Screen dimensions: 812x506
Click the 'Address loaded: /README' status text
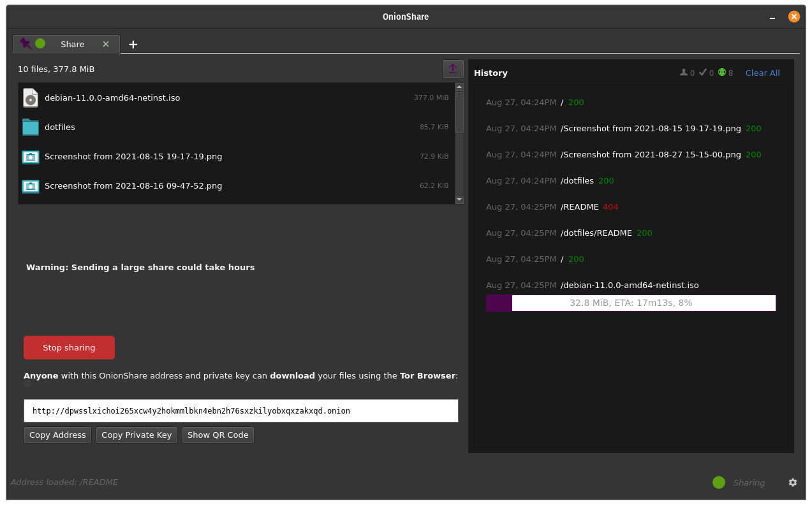tap(64, 482)
